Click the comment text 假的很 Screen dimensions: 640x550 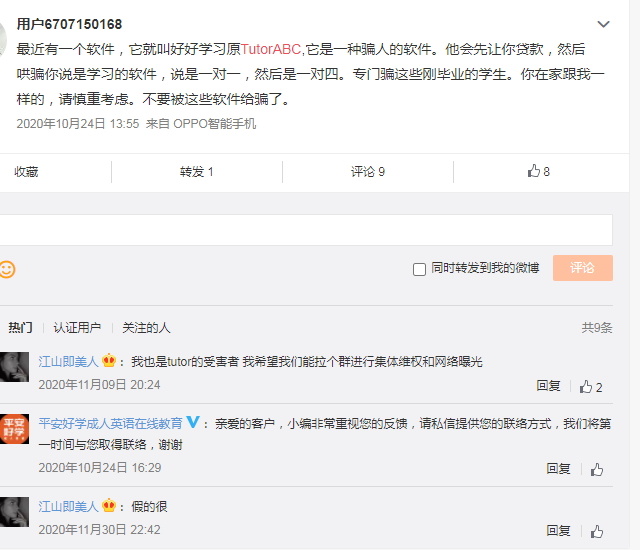[x=149, y=507]
